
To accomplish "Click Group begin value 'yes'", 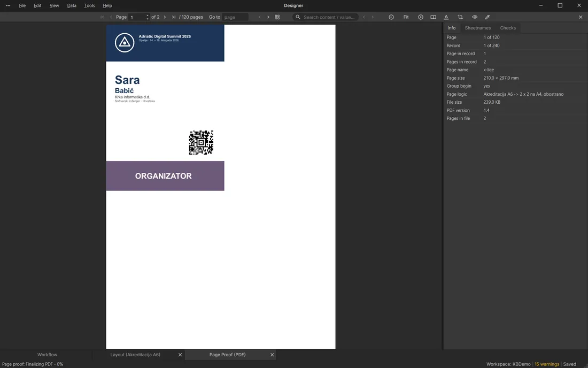I will pyautogui.click(x=487, y=86).
